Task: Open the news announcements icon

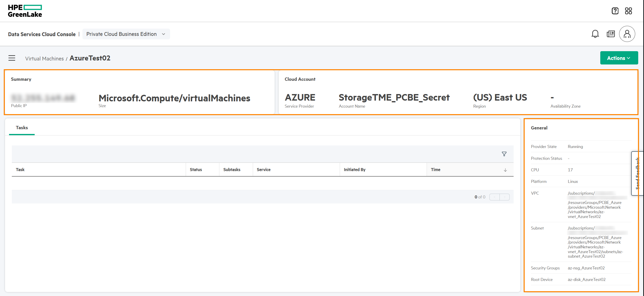Action: coord(611,34)
